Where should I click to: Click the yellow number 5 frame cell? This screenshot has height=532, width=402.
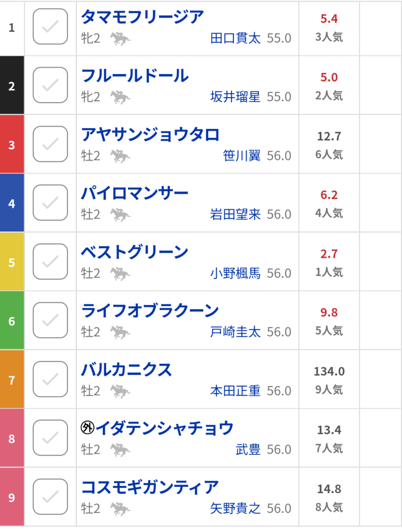(x=12, y=262)
